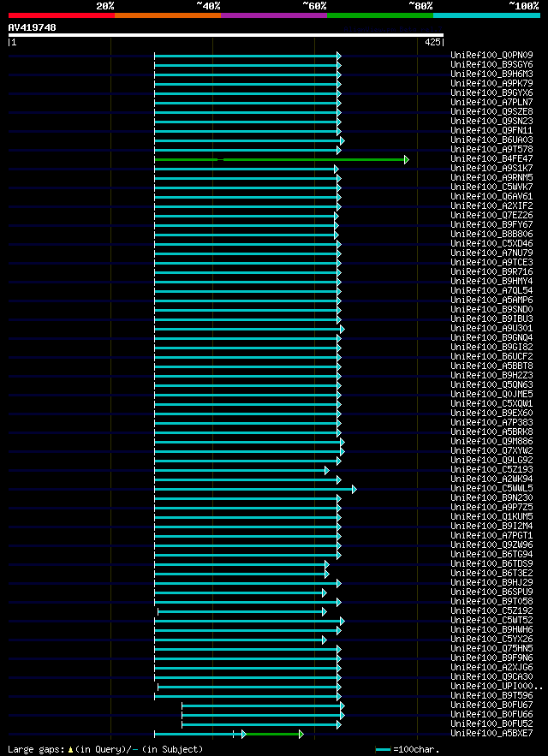Select label UniRef100_B0FU52
The width and height of the screenshot is (548, 756).
(492, 724)
